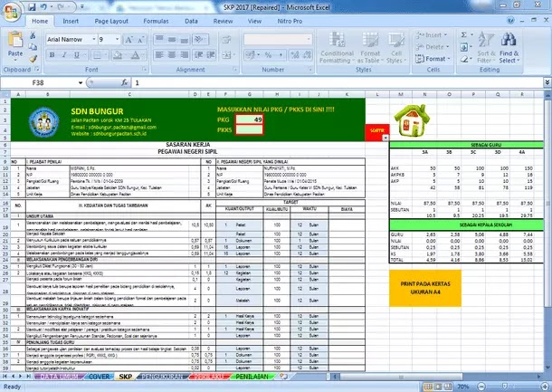The image size is (552, 392).
Task: Click the empty PKKS input cell
Action: 250,129
